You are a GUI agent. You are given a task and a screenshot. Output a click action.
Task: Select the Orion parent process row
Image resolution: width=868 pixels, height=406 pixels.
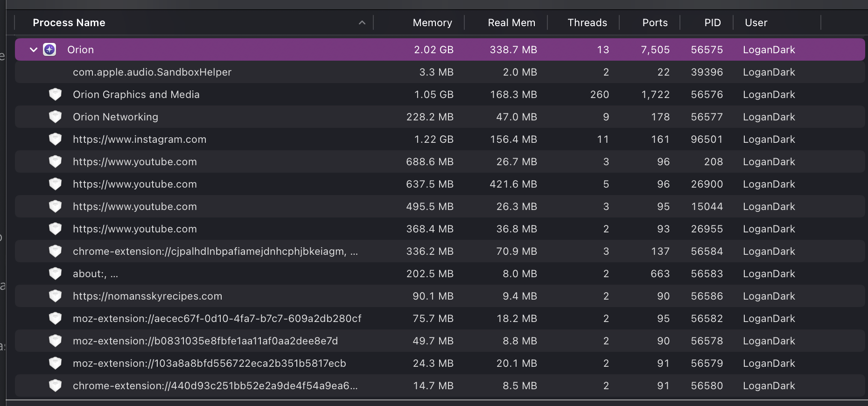coord(440,49)
